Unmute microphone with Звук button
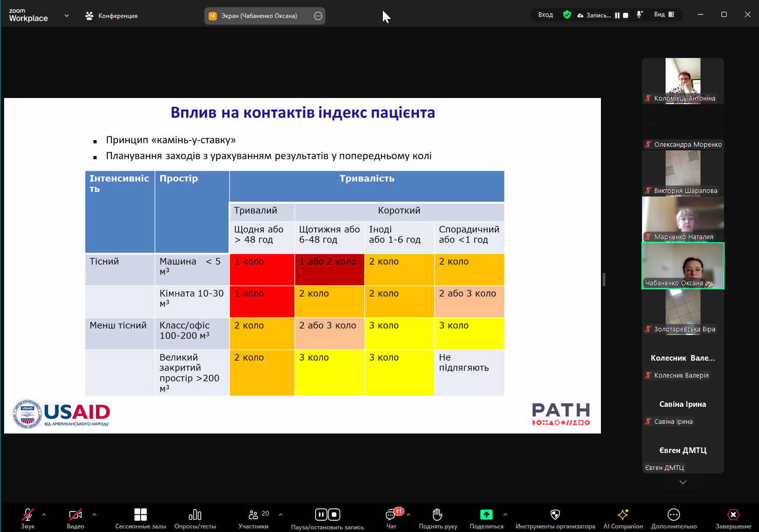759x532 pixels. click(x=28, y=515)
